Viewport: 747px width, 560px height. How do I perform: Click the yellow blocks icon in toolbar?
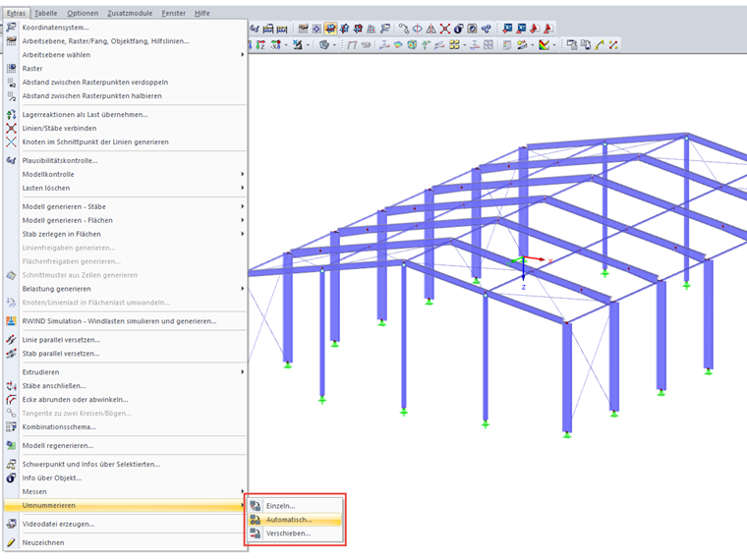pos(454,45)
